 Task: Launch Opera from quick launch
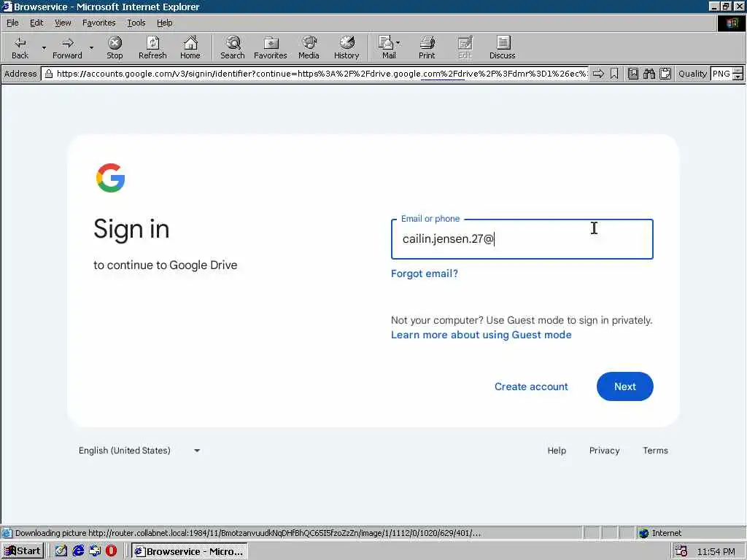[111, 551]
